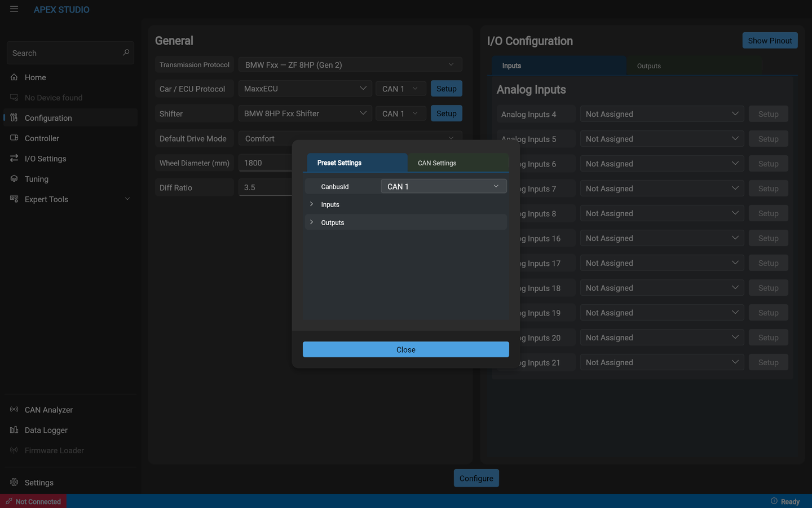Image resolution: width=812 pixels, height=508 pixels.
Task: Click the Tuning layers icon
Action: [14, 179]
